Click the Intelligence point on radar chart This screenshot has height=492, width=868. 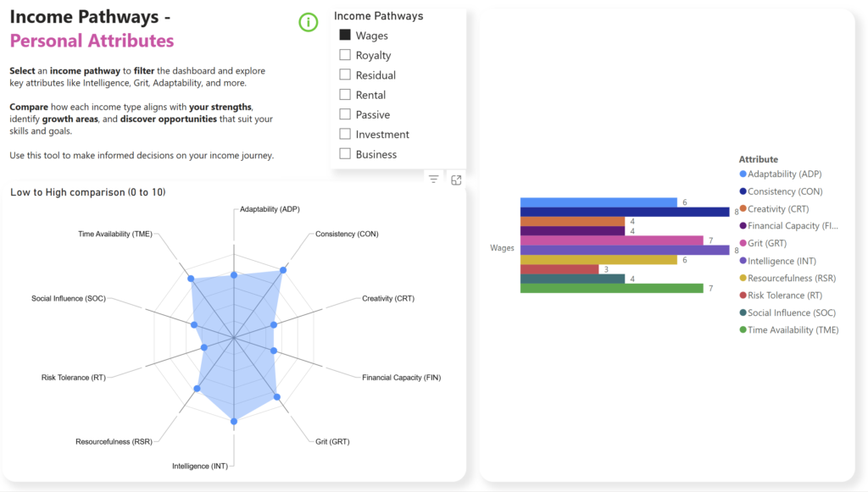pos(234,421)
